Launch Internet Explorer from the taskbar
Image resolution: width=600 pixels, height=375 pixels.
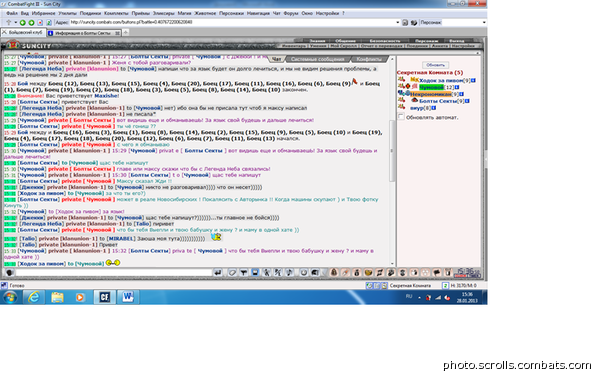pos(34,297)
